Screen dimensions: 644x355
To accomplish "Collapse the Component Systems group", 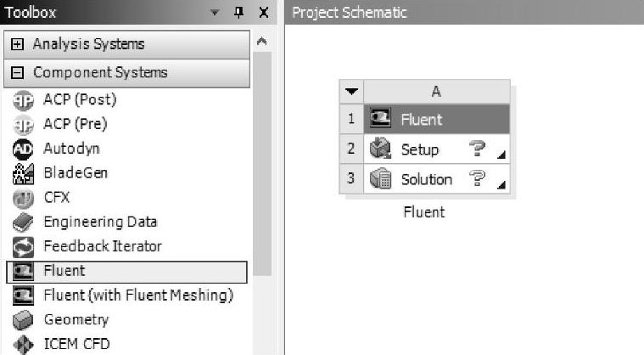I will point(18,73).
